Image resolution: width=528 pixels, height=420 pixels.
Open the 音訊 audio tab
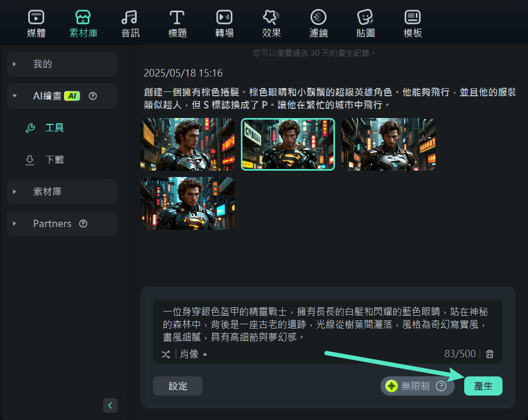(x=130, y=23)
